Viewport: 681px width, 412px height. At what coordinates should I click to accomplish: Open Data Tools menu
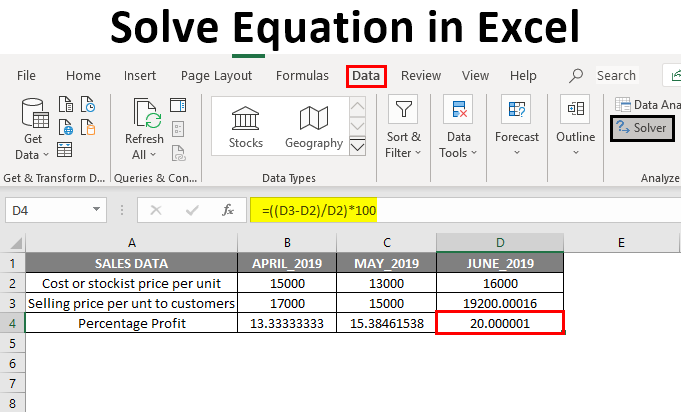[458, 127]
